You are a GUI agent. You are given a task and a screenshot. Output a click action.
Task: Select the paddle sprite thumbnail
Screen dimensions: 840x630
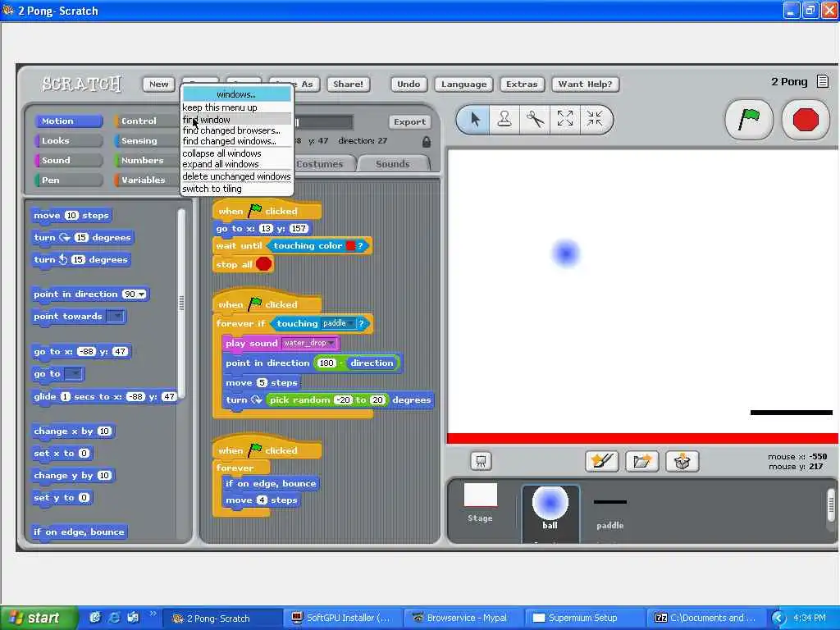610,512
